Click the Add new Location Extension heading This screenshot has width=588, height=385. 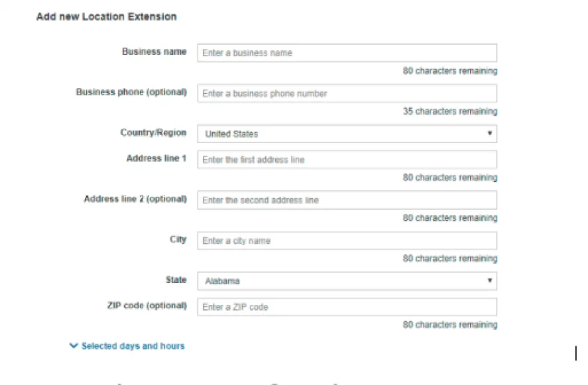coord(107,17)
